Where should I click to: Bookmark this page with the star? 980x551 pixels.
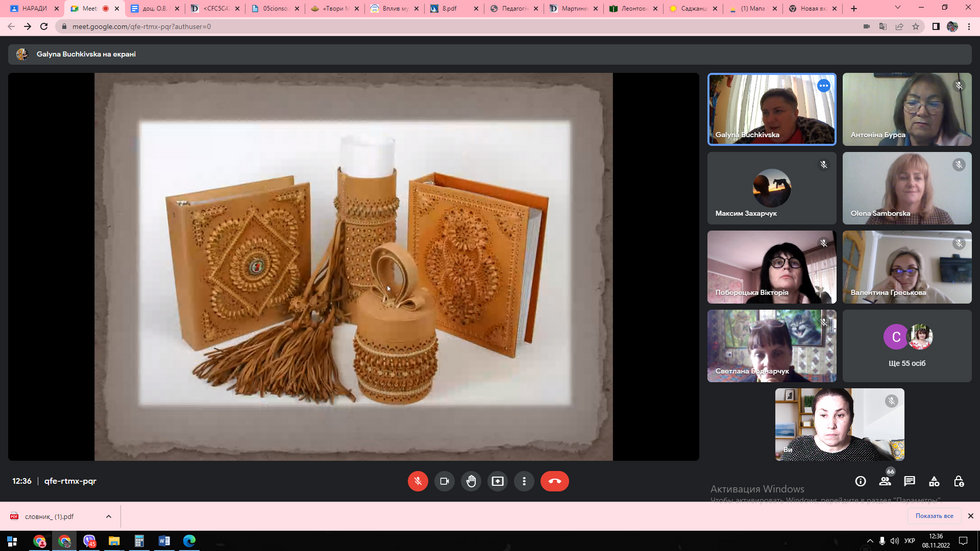click(916, 27)
